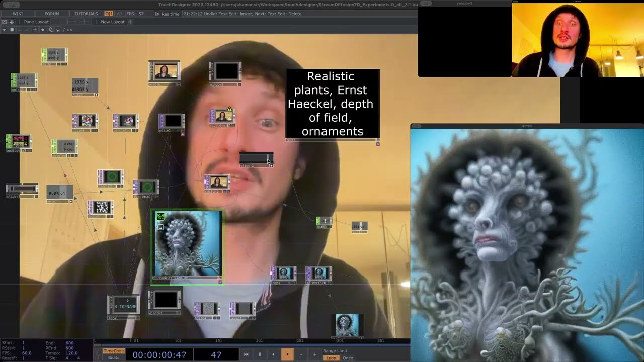The image size is (644, 362).
Task: Select the black ndiin1 node
Action: 172,123
